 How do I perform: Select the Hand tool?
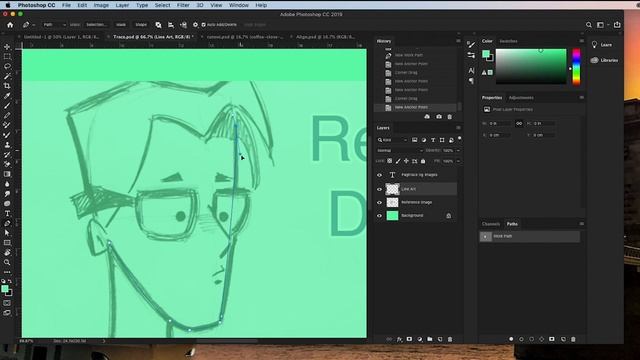coord(7,253)
